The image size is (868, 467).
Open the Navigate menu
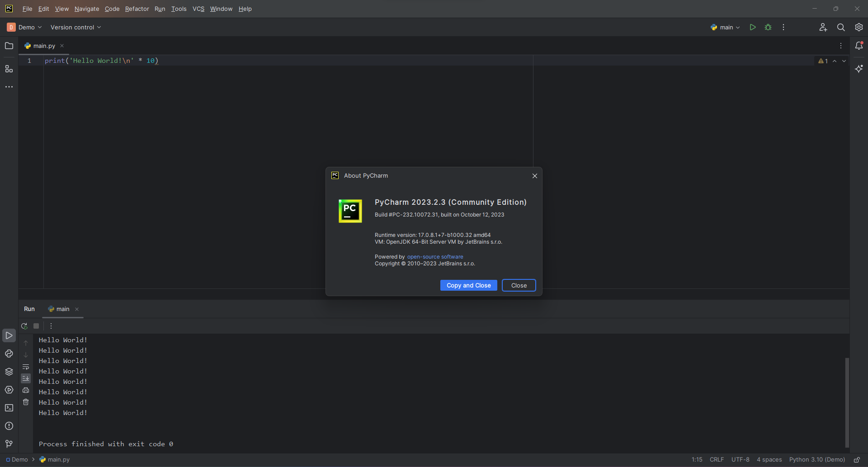pos(86,9)
